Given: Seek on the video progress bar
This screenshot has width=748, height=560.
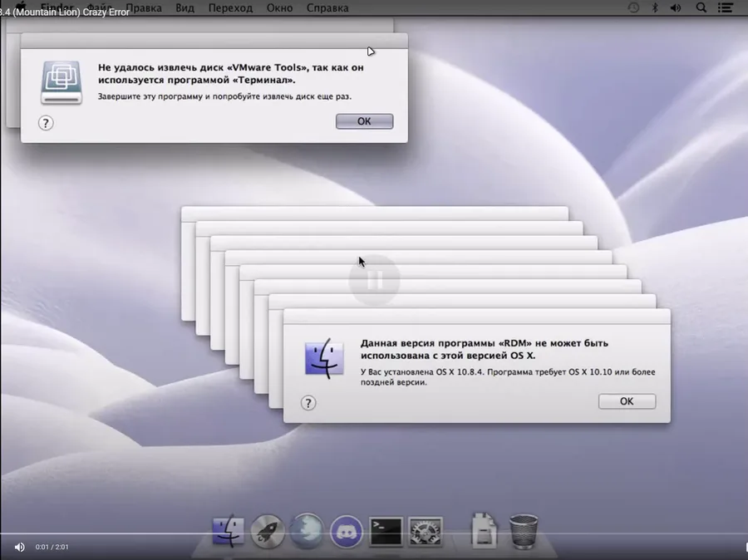Looking at the screenshot, I should (374, 533).
